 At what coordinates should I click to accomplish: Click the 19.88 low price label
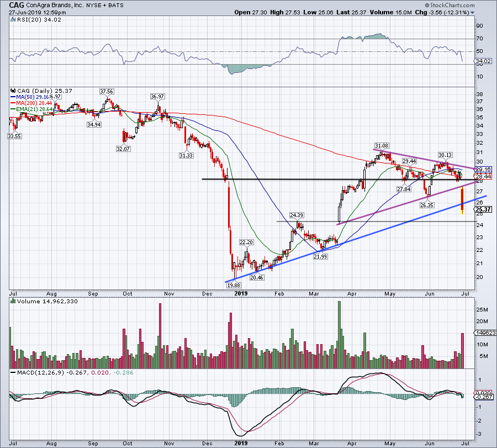(x=234, y=286)
